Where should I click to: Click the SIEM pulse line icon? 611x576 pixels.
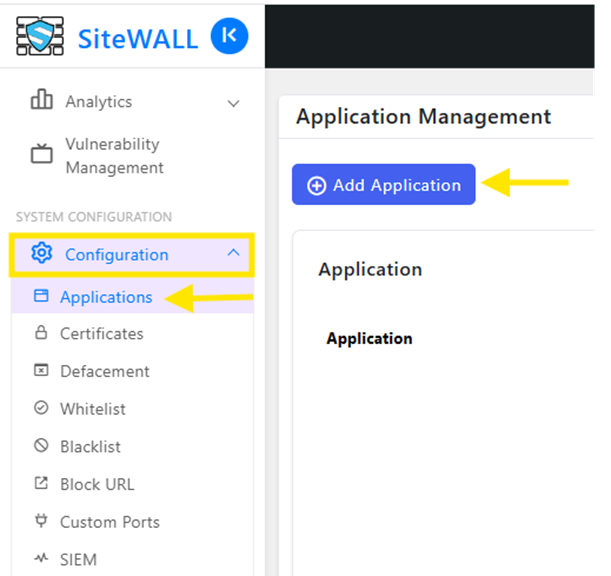click(x=41, y=558)
